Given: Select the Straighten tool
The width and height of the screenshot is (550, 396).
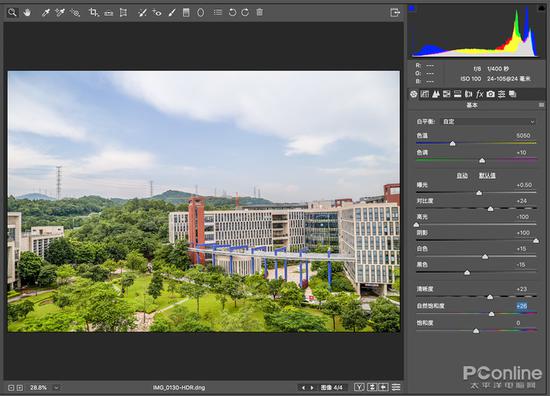Looking at the screenshot, I should 108,13.
